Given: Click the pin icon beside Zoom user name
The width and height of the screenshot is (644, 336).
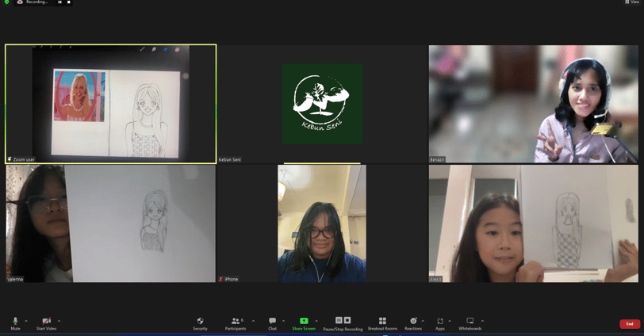Looking at the screenshot, I should click(x=10, y=159).
